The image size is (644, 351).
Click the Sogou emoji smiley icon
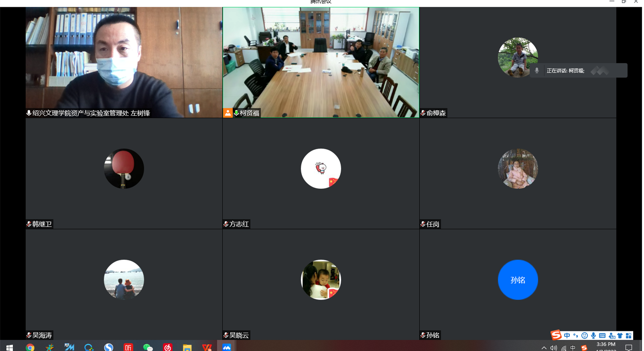[584, 335]
